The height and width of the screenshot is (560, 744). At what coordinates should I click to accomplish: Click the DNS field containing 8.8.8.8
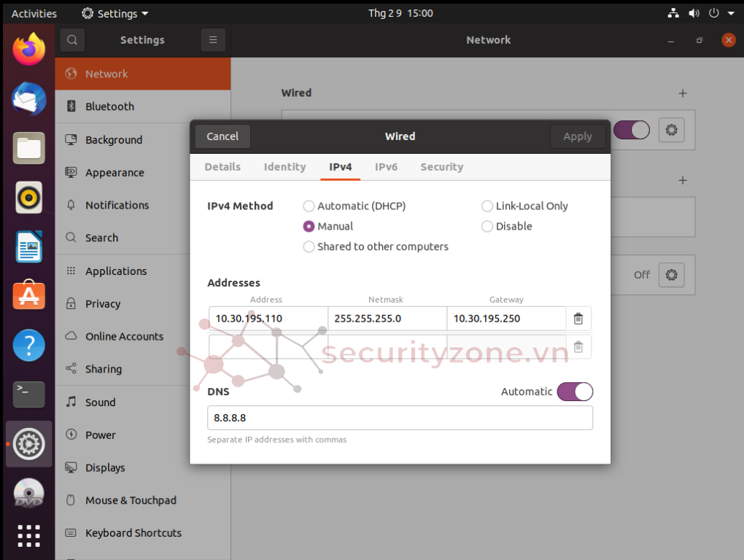400,419
